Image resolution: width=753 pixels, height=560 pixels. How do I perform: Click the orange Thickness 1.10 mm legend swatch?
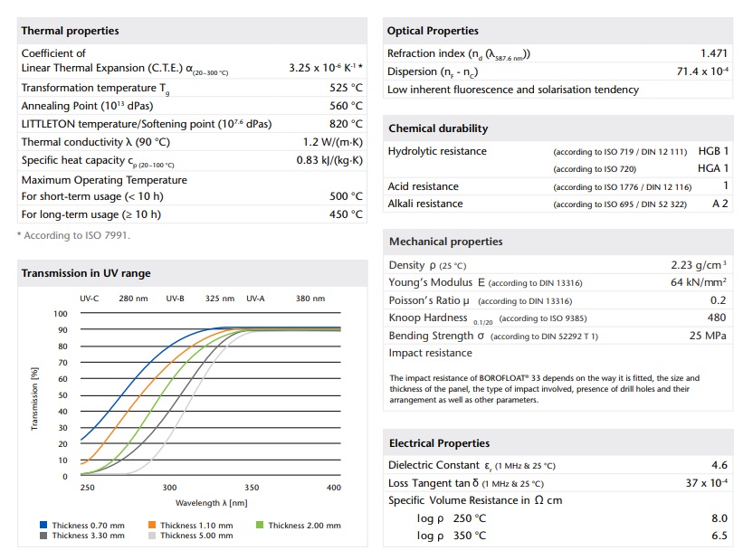152,525
